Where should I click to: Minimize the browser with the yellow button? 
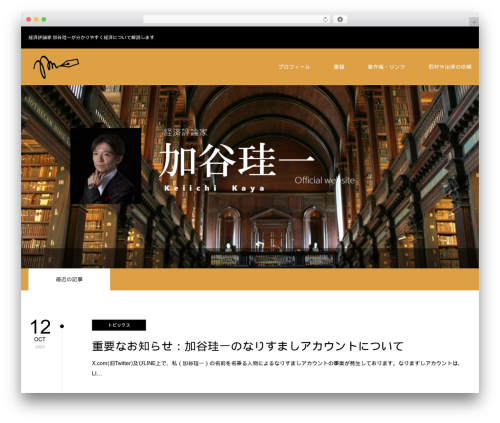(x=36, y=19)
